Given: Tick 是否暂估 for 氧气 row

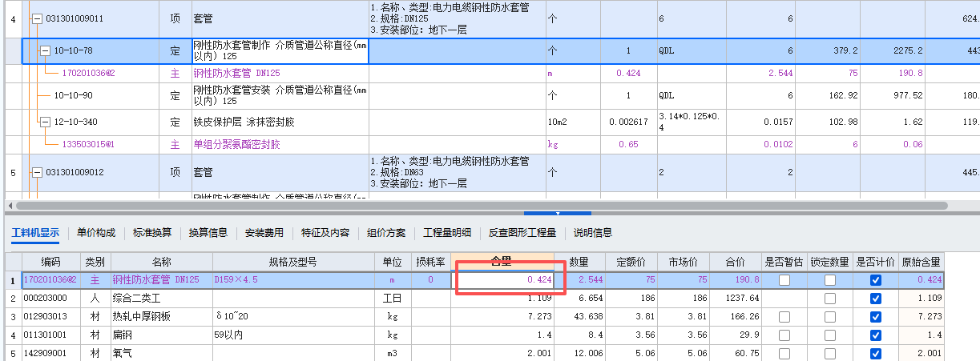Looking at the screenshot, I should coord(784,352).
